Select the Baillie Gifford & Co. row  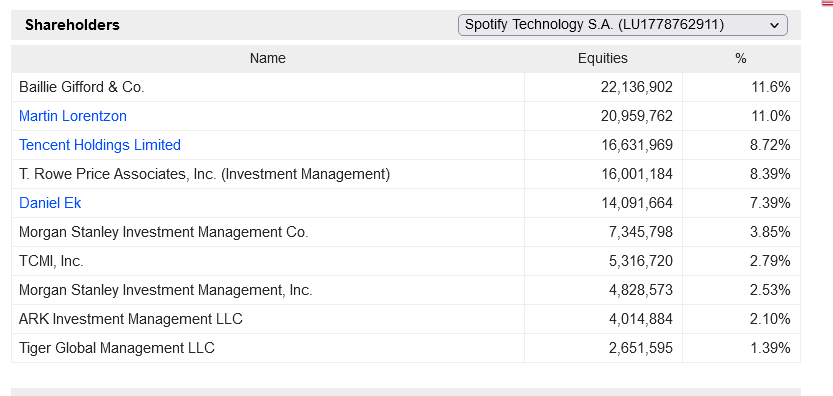point(406,87)
